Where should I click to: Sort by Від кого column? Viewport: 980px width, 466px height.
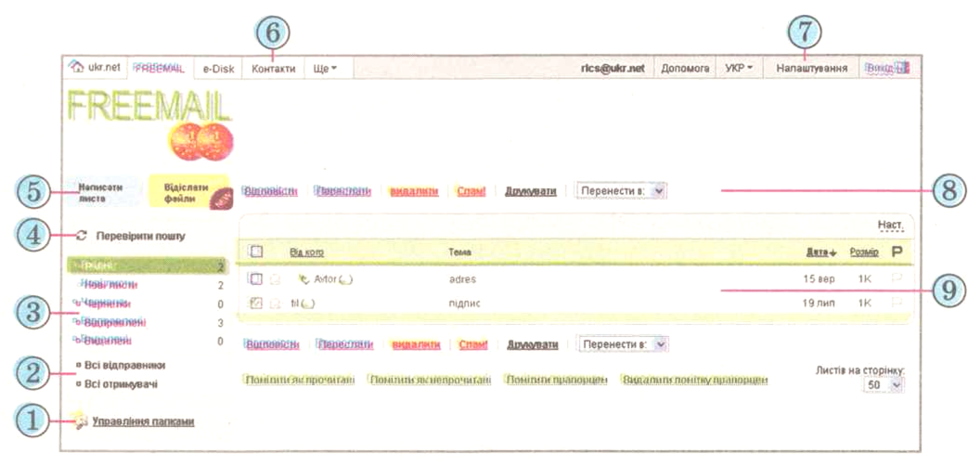click(x=307, y=252)
